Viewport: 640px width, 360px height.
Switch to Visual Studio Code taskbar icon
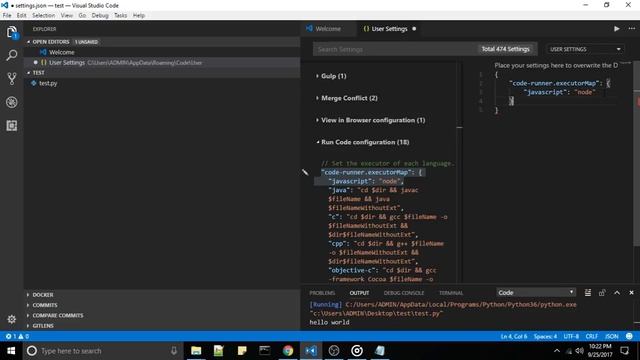[x=311, y=351]
